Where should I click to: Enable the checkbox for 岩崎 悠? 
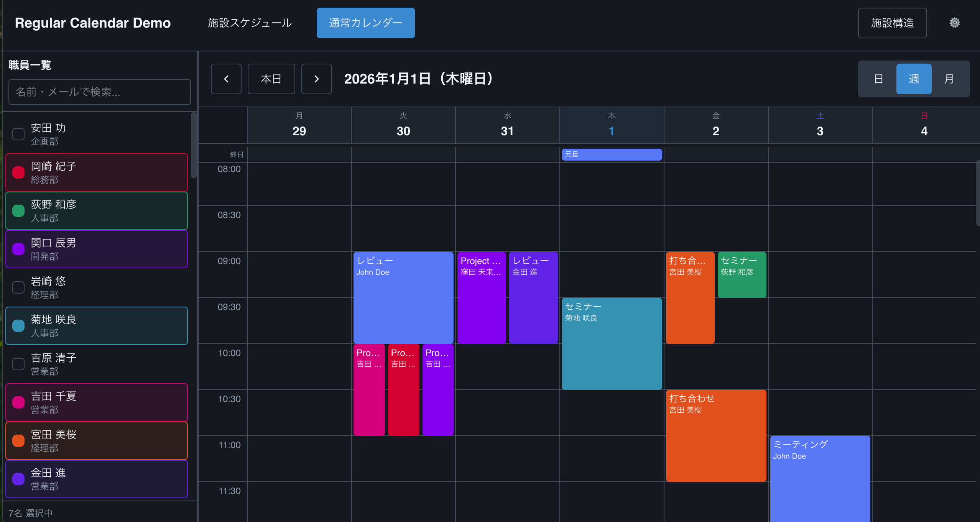(18, 287)
